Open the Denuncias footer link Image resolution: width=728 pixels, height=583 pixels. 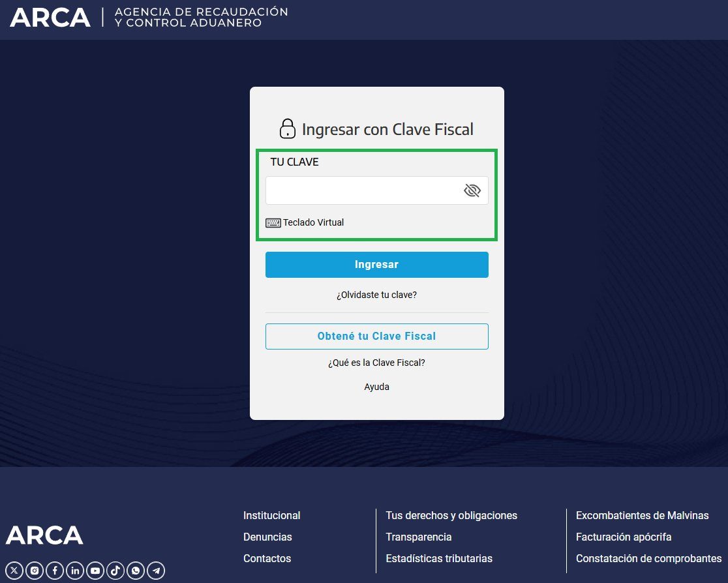tap(267, 537)
